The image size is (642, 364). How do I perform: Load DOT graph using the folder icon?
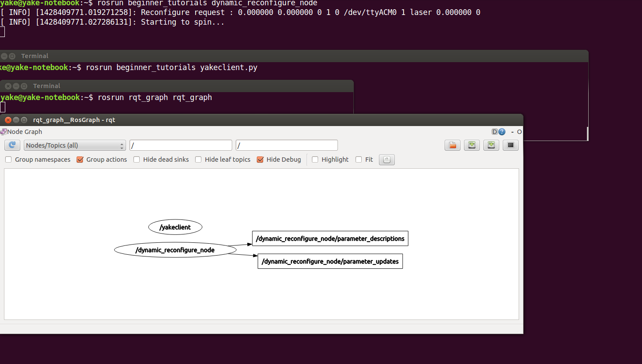point(453,145)
